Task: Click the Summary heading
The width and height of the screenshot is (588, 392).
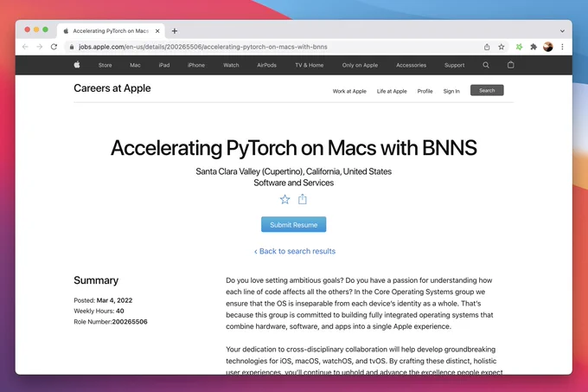Action: [x=96, y=280]
